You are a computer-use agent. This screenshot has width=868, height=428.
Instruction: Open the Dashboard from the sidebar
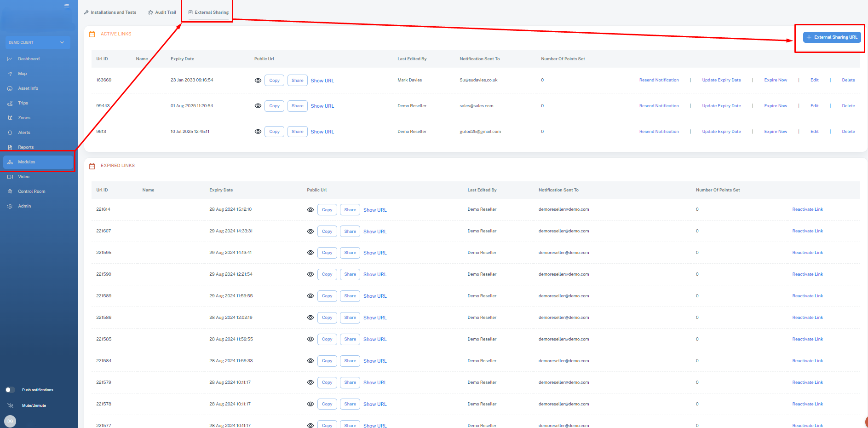tap(29, 59)
